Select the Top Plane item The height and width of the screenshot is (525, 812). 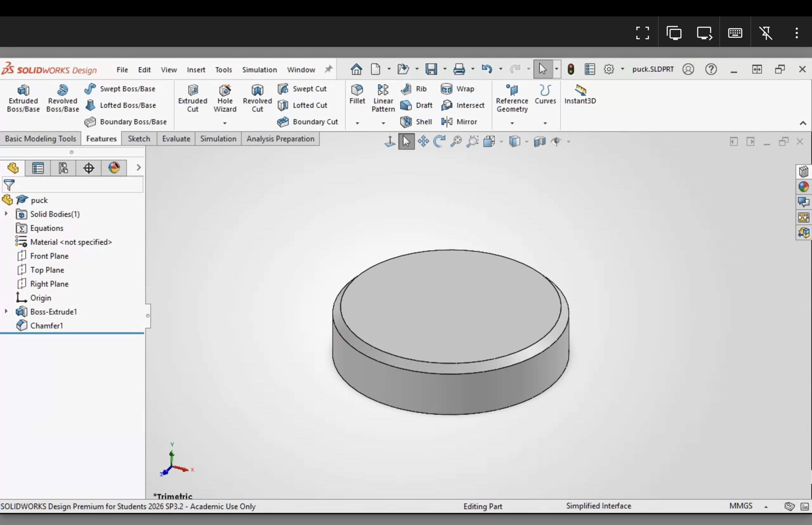[40, 270]
